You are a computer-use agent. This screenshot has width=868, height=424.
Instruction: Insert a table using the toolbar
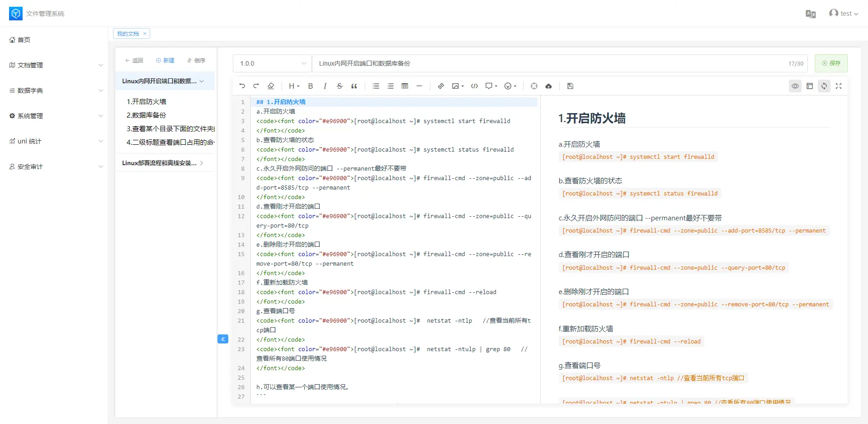point(405,86)
